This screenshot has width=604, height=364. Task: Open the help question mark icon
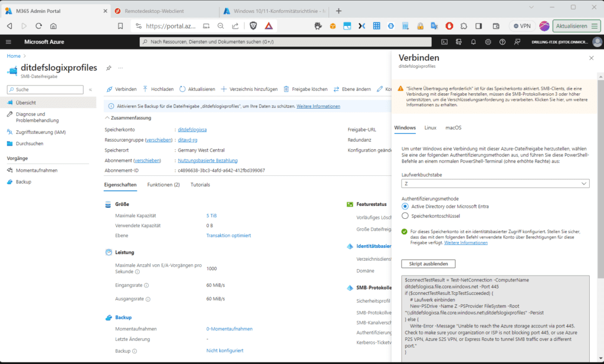tap(503, 42)
